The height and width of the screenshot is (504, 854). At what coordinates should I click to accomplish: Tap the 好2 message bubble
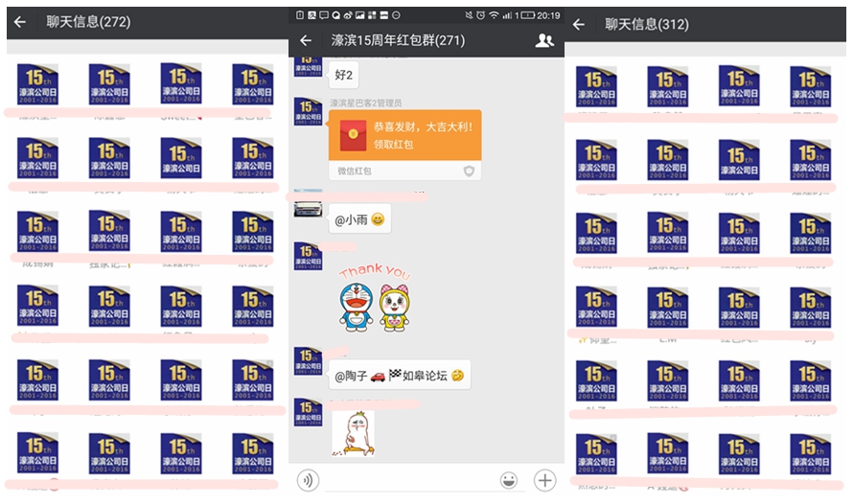click(x=344, y=75)
